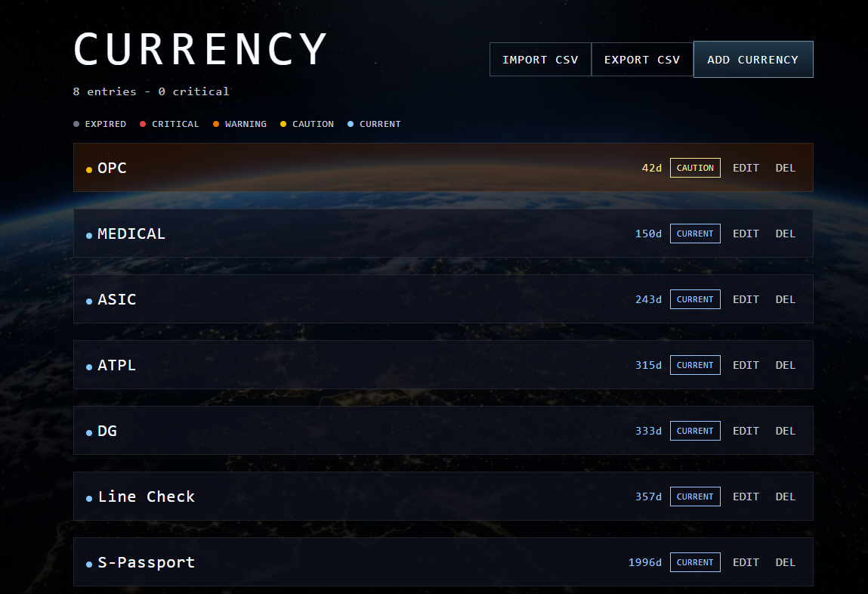This screenshot has width=868, height=594.
Task: Click the grey EXPIRED legend dot
Action: pyautogui.click(x=76, y=124)
